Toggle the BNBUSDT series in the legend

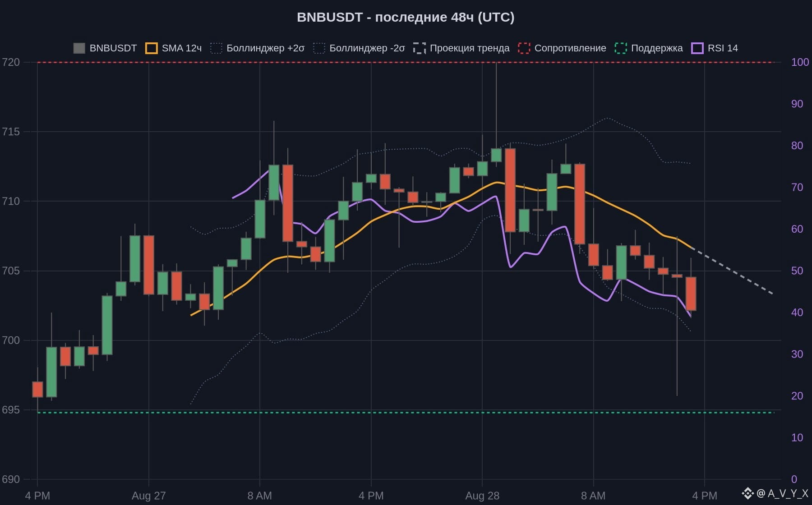pyautogui.click(x=105, y=48)
